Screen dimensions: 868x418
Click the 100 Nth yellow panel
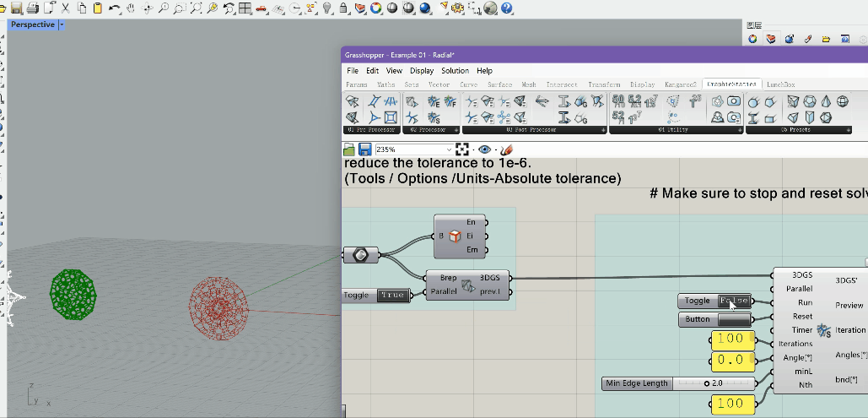(732, 404)
